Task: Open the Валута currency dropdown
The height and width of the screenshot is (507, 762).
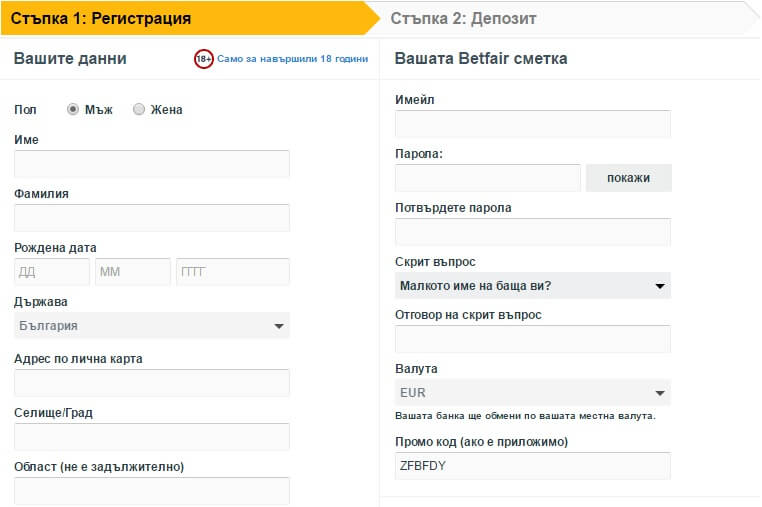Action: click(x=533, y=393)
